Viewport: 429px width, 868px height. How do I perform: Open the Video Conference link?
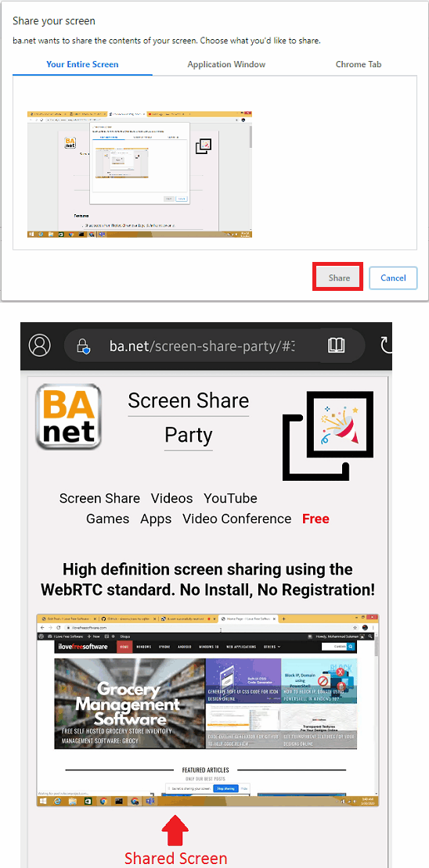(236, 518)
